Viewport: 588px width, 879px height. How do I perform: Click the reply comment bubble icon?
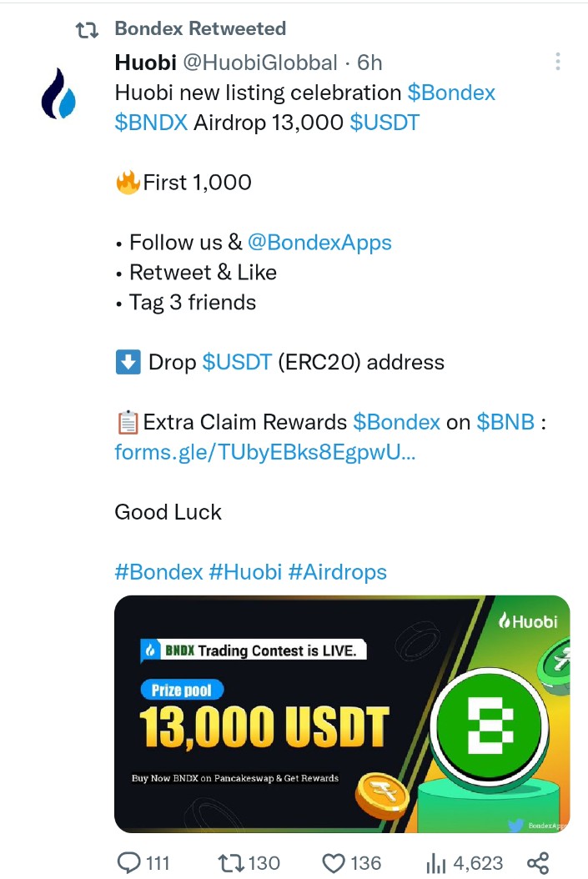point(129,863)
